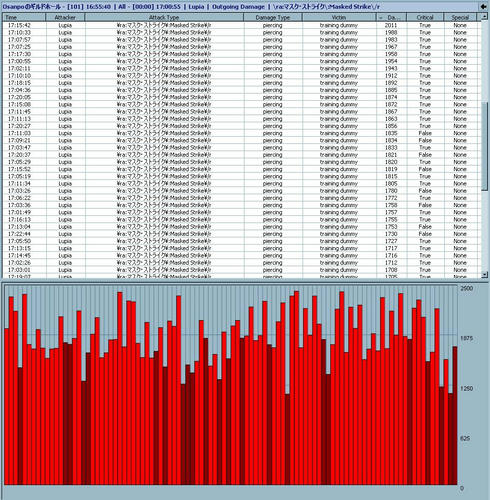
Task: Click Outgoing Damage in the title breadcrumb
Action: pos(238,7)
